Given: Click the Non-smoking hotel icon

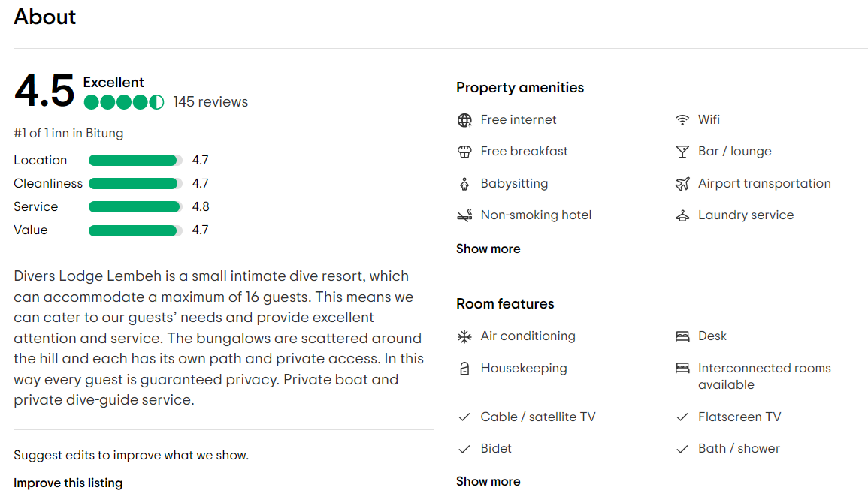Looking at the screenshot, I should (464, 215).
